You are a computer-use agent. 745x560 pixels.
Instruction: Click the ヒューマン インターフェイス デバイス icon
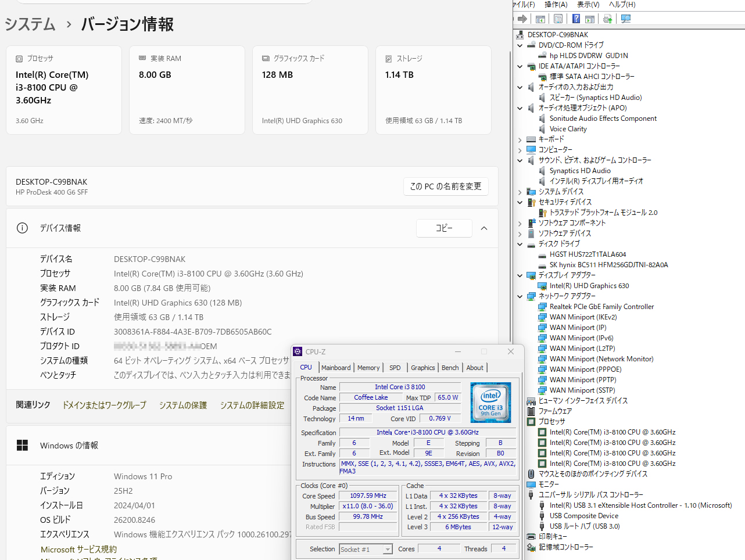coord(531,401)
